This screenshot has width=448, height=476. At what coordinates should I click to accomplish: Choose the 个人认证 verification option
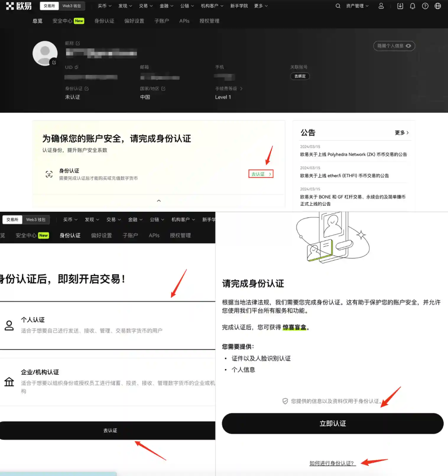coord(108,325)
